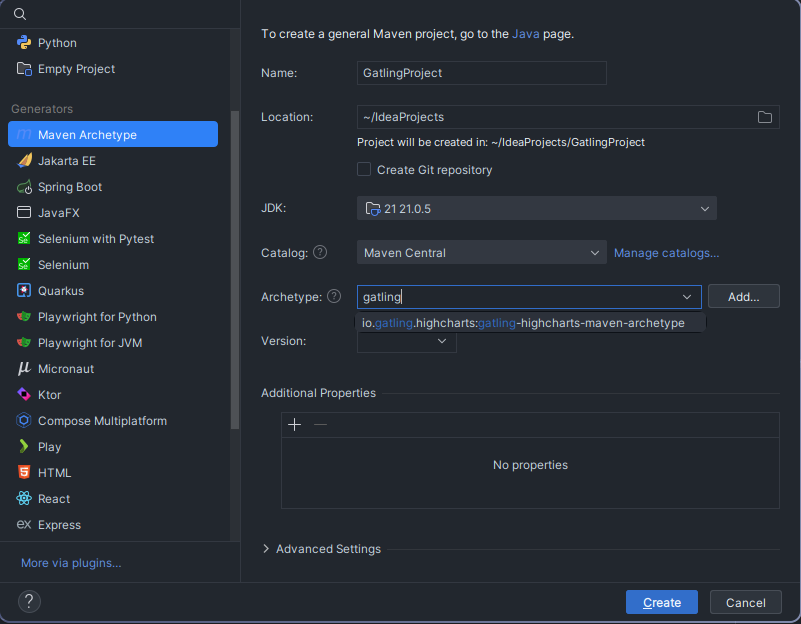Image resolution: width=801 pixels, height=624 pixels.
Task: Open the JDK dropdown
Action: (536, 209)
